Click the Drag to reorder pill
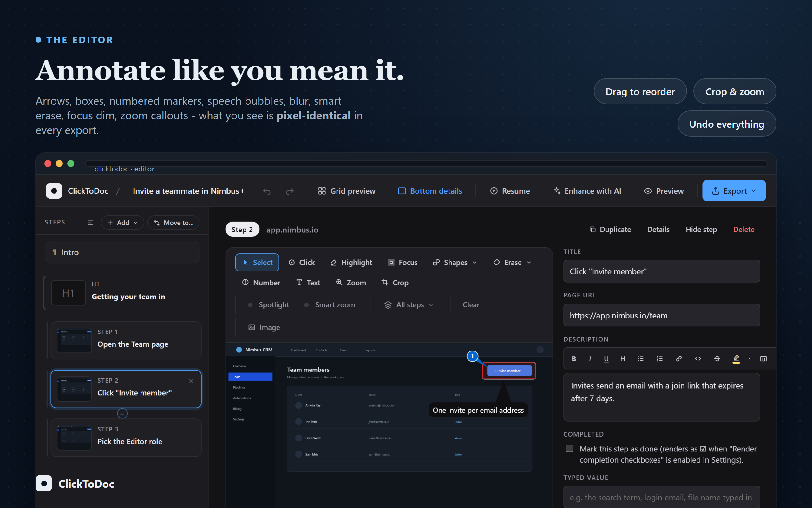Screen dimensions: 812x508 click(x=640, y=91)
